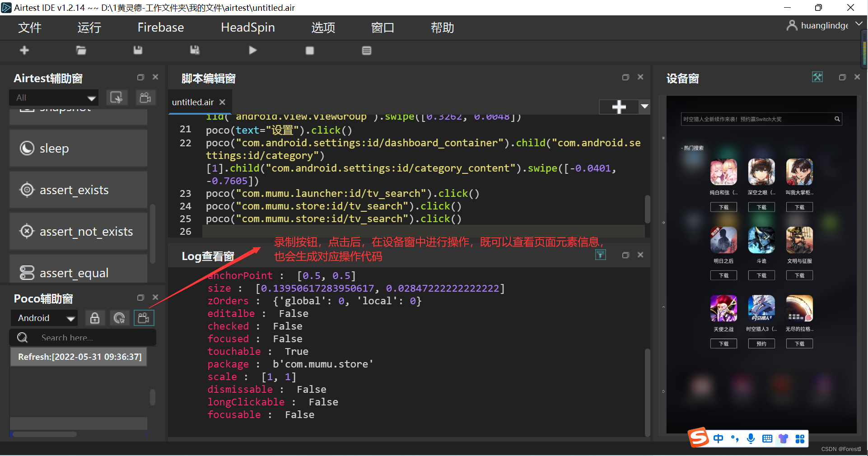Click the script editor vertical scrollbar
Image resolution: width=868 pixels, height=456 pixels.
point(647,209)
